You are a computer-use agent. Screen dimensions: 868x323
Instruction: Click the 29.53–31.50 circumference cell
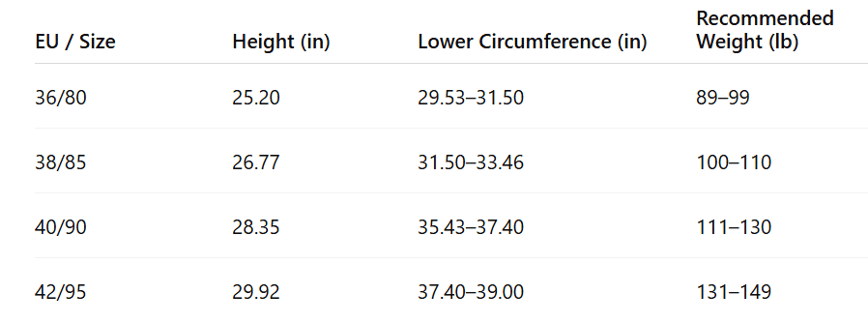(x=471, y=98)
